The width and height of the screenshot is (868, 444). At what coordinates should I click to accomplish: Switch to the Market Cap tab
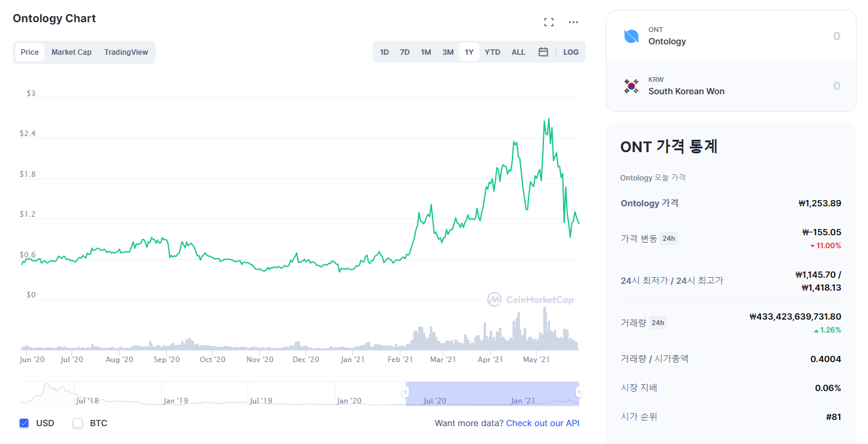pos(71,52)
